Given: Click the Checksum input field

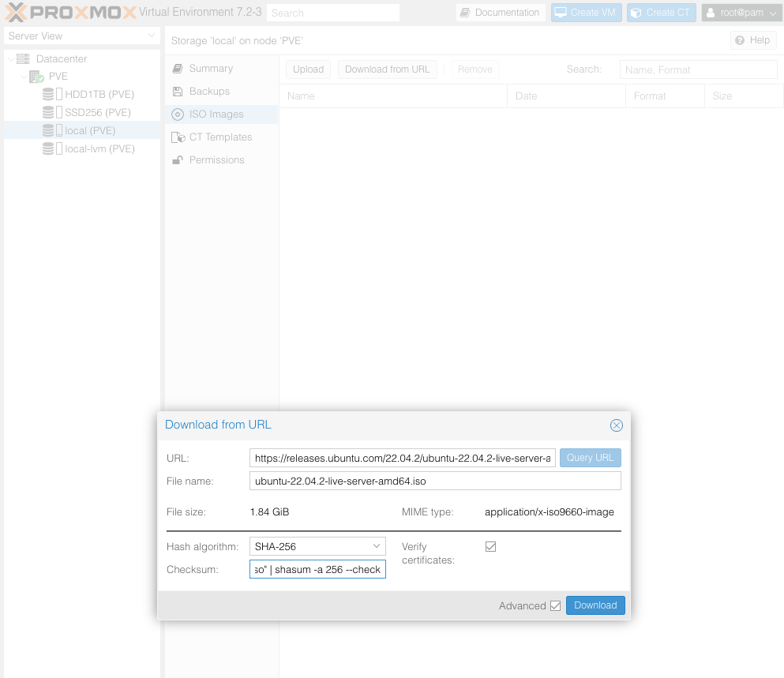Looking at the screenshot, I should (x=317, y=570).
